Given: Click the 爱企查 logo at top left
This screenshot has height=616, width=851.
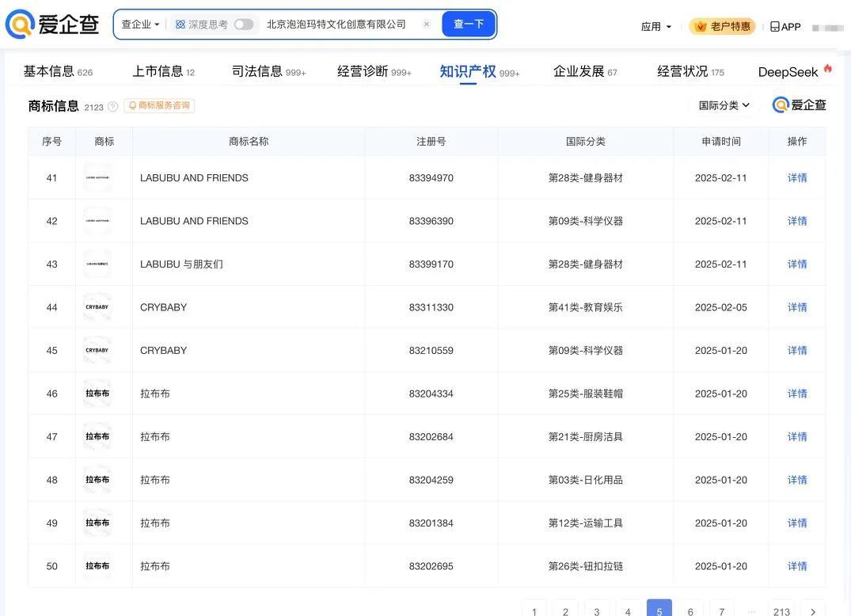Looking at the screenshot, I should tap(52, 25).
